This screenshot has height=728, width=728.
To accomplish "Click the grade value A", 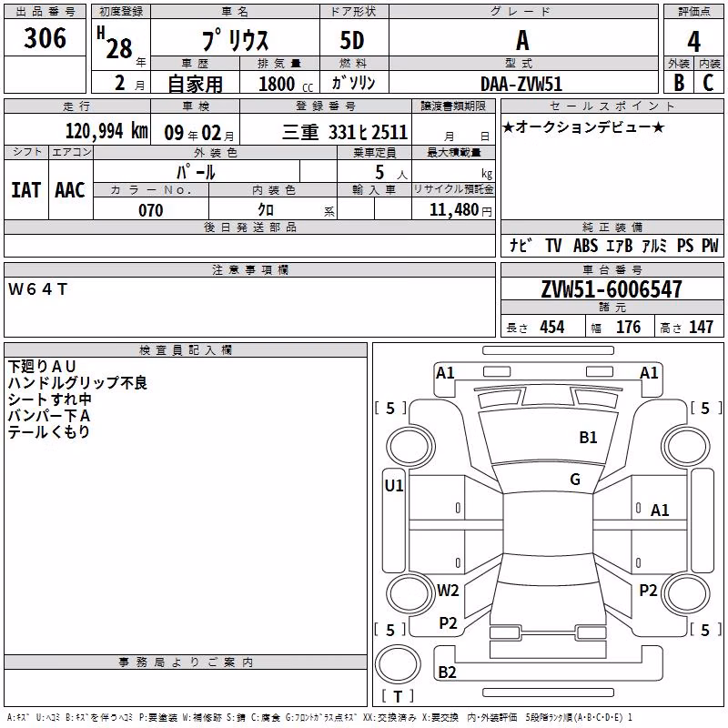I will (522, 41).
